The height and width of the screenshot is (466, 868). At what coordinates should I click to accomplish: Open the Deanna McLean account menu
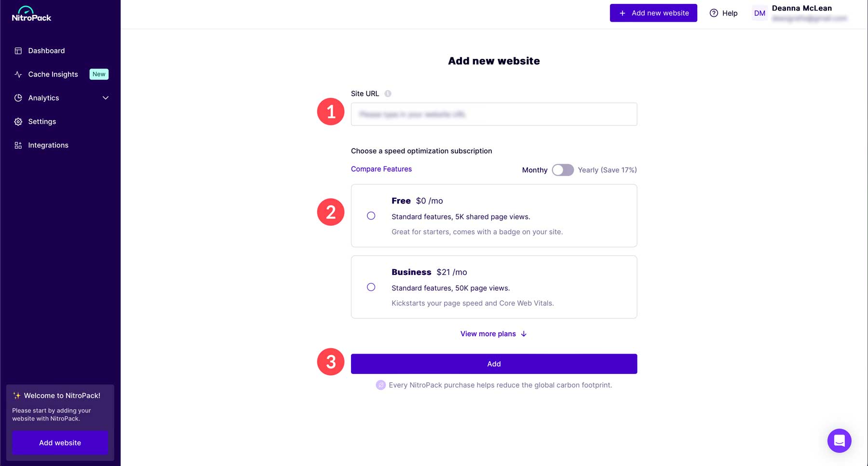pyautogui.click(x=801, y=8)
